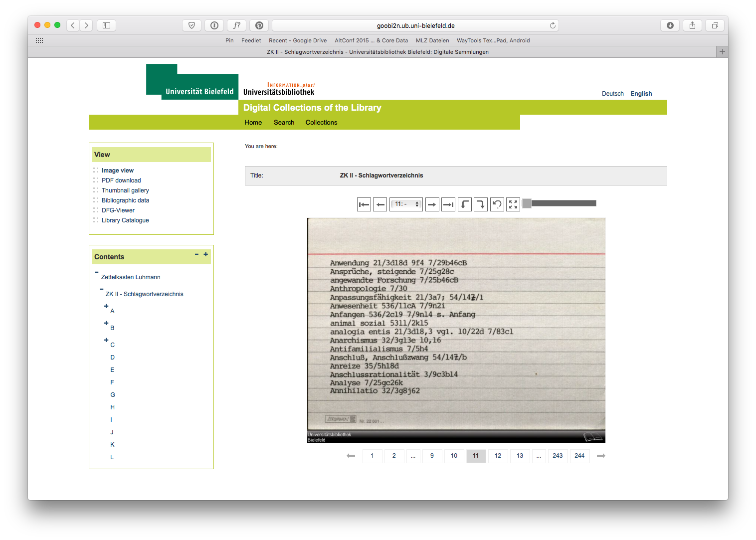756x540 pixels.
Task: Open the D entry in Contents
Action: click(x=113, y=358)
